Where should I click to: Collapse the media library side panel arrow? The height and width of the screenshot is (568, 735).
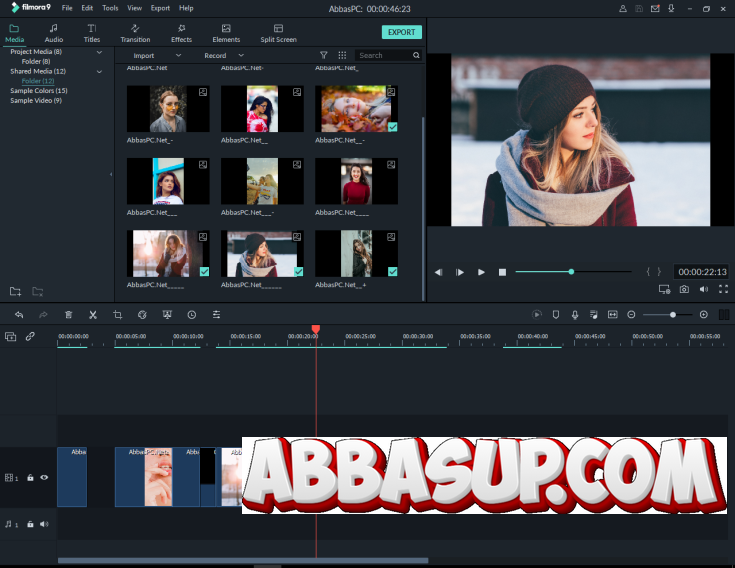[x=111, y=174]
